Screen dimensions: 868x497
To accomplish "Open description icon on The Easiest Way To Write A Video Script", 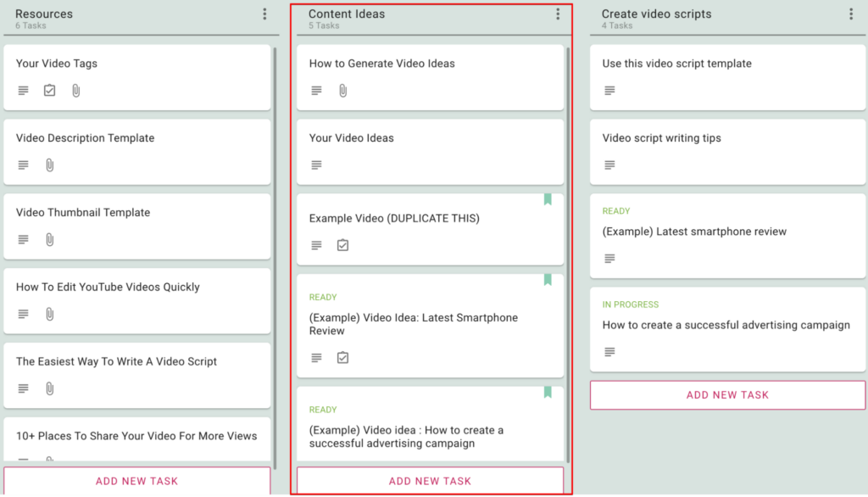I will (x=23, y=388).
